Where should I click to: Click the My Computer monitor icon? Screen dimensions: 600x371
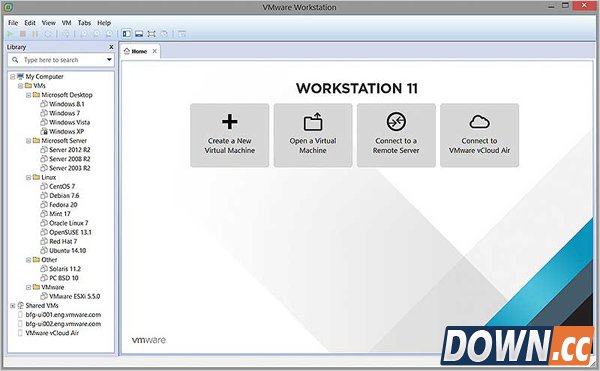(20, 76)
